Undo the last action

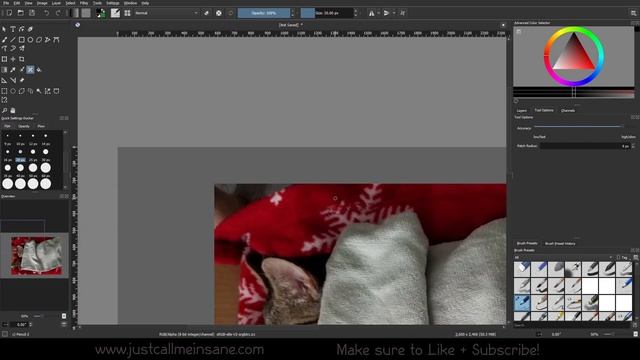(x=47, y=13)
